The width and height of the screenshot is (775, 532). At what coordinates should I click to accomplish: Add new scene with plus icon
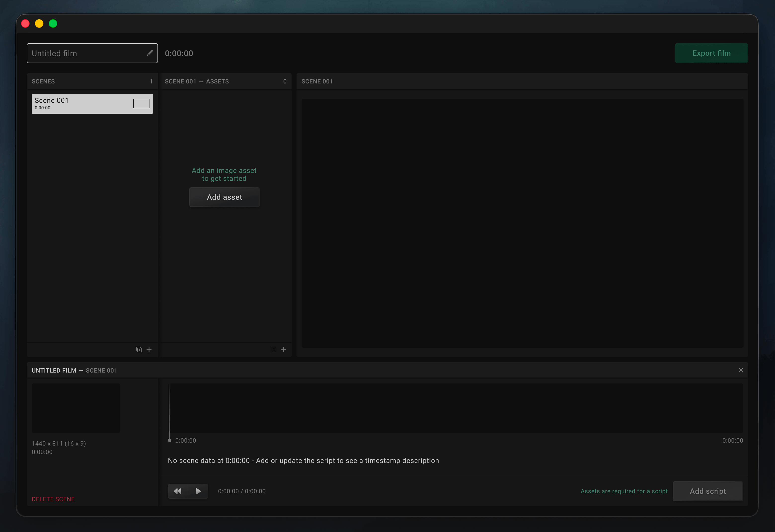pyautogui.click(x=149, y=349)
